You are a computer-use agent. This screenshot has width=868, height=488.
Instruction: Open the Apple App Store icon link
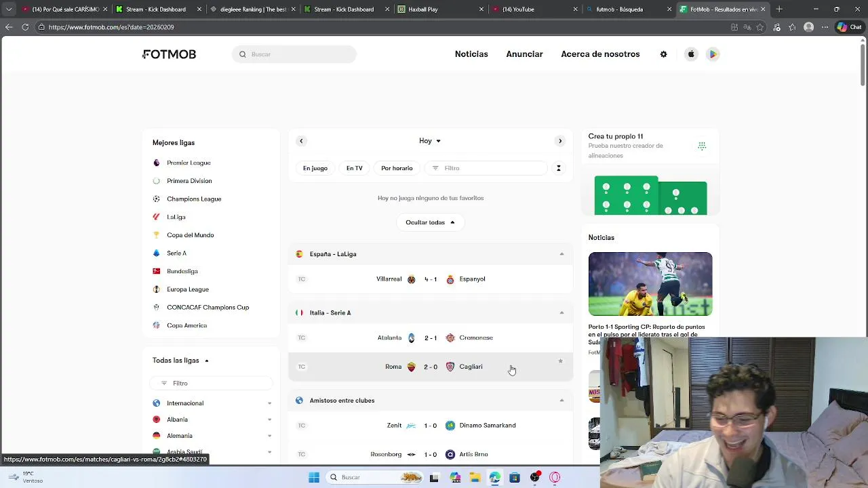[x=691, y=54]
